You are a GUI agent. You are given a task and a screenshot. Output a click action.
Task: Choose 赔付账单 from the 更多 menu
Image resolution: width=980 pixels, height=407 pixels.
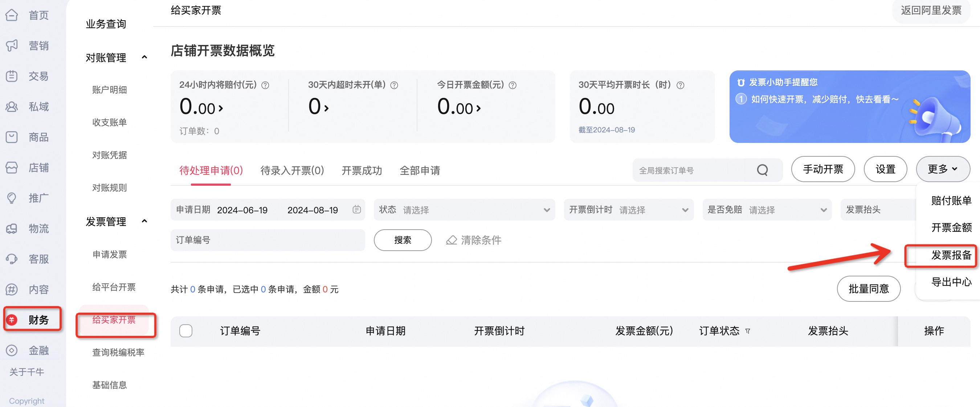[951, 201]
